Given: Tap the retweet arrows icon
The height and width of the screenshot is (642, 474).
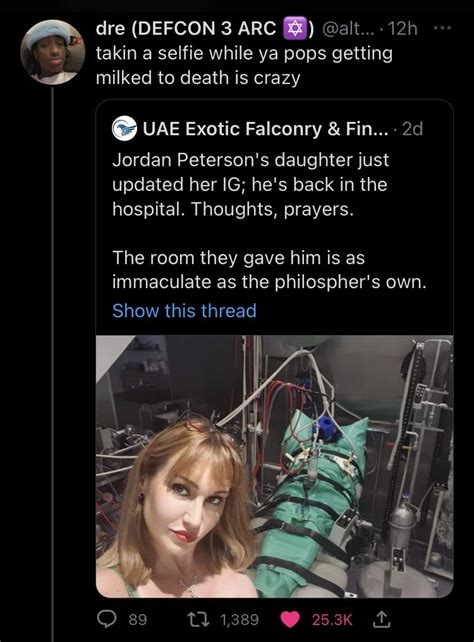Looking at the screenshot, I should click(198, 619).
